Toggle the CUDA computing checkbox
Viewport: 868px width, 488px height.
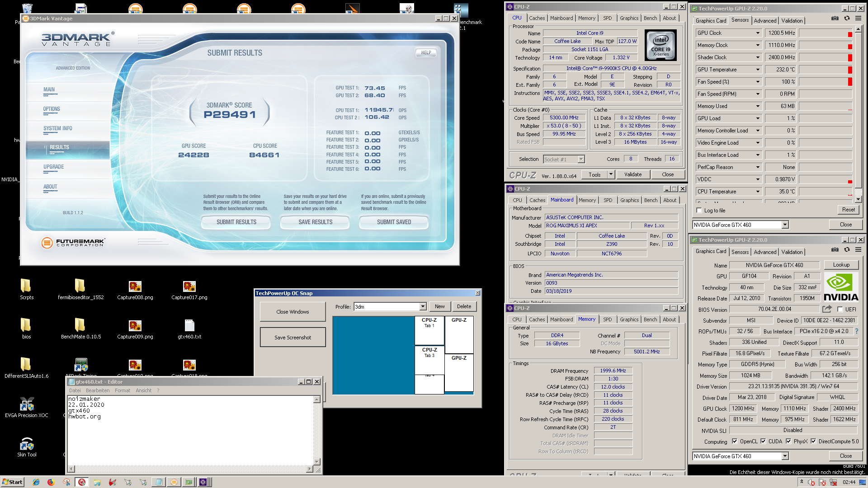click(x=763, y=441)
